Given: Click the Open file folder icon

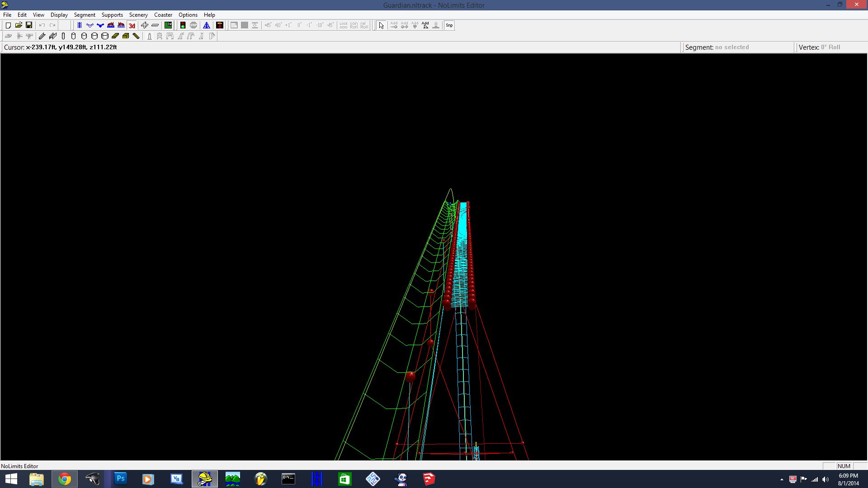Looking at the screenshot, I should point(19,25).
